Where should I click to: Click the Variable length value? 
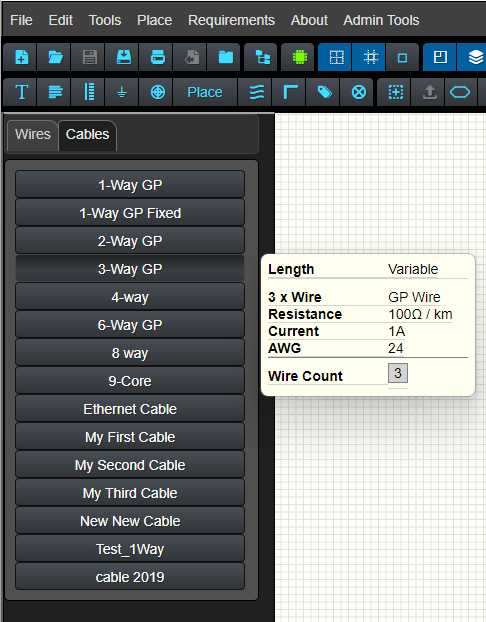413,269
